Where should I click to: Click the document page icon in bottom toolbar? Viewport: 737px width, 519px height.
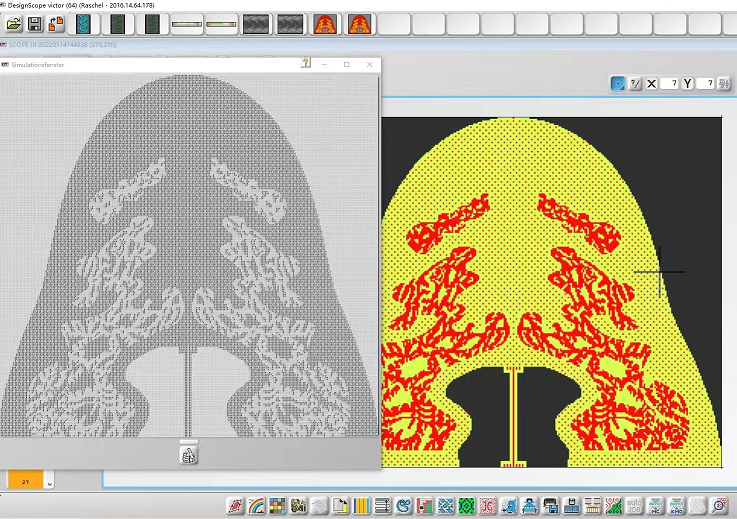(340, 506)
